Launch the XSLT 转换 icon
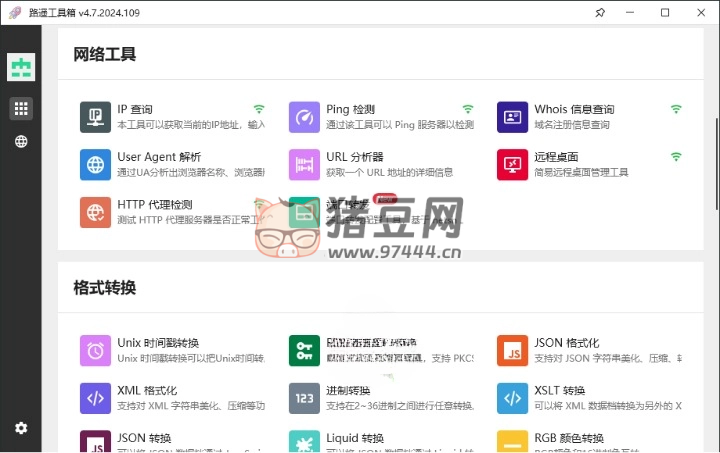The image size is (720, 453). [x=512, y=398]
